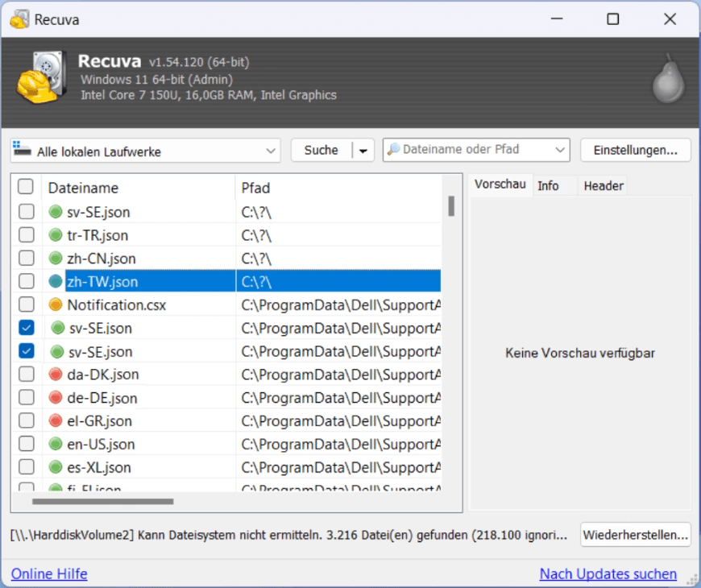This screenshot has width=701, height=588.
Task: Click the path cell of de-DE.json
Action: (x=338, y=398)
